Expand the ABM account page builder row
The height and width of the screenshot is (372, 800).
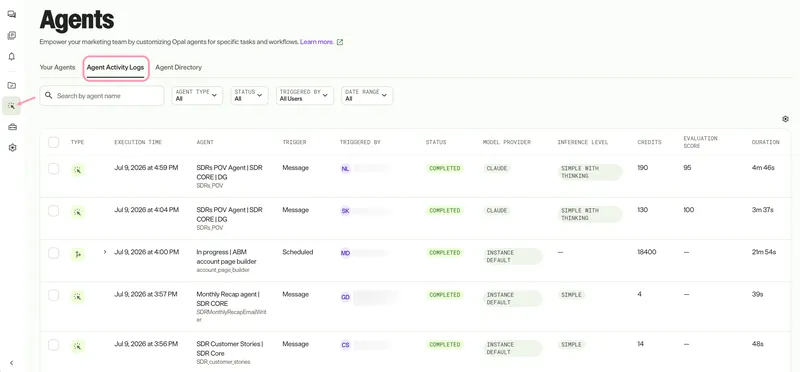tap(105, 252)
